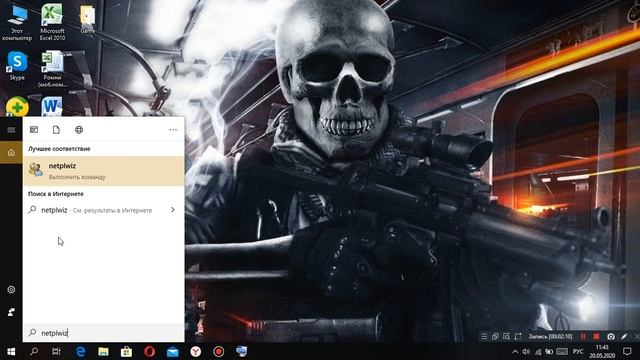The height and width of the screenshot is (360, 640).
Task: Click the recorder rectangle area selection icon
Action: pos(518,337)
